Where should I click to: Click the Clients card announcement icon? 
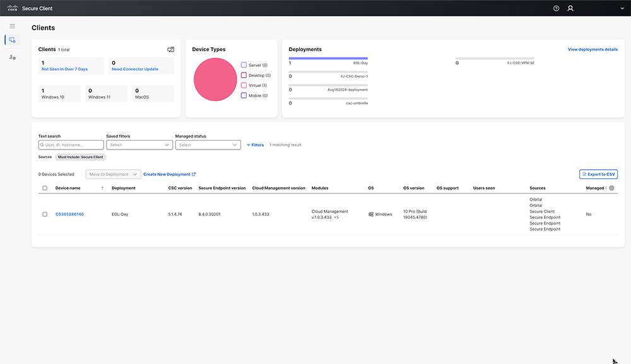170,49
